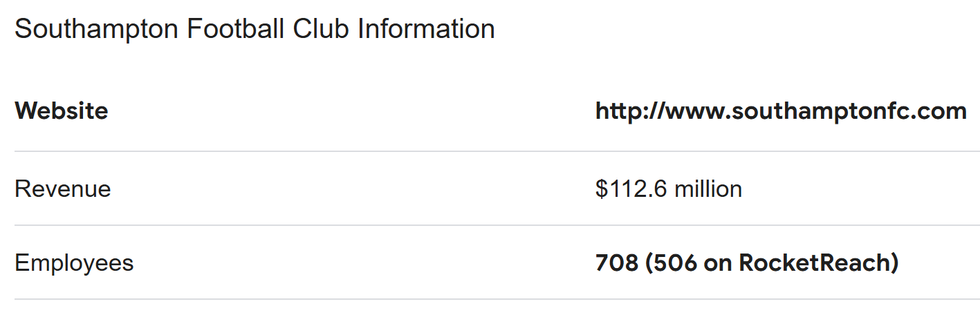
Task: Click the $112.6 million revenue value
Action: [x=668, y=189]
